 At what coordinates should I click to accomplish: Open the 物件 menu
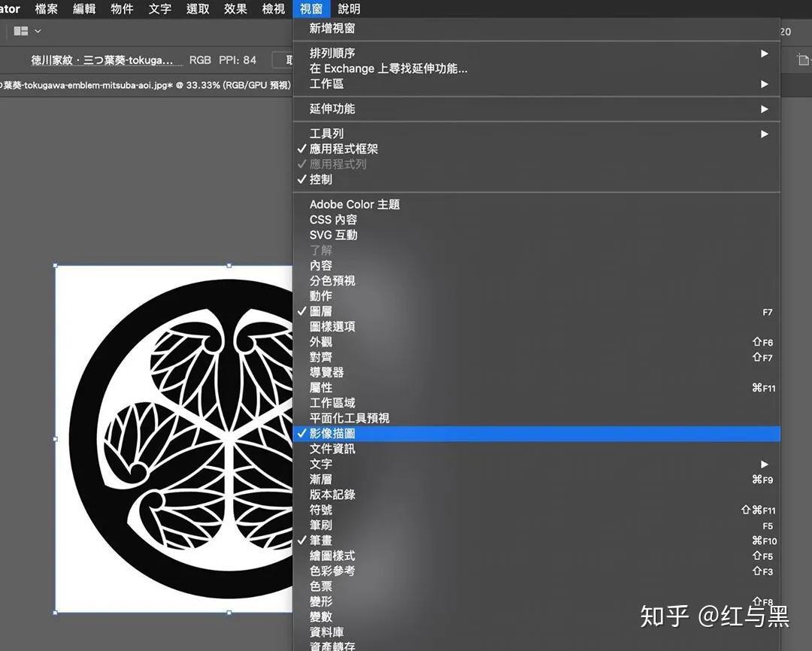point(122,9)
